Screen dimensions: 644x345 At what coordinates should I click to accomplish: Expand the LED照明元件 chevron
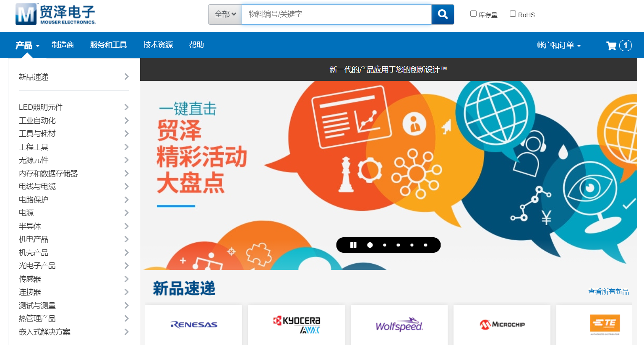[x=126, y=107]
